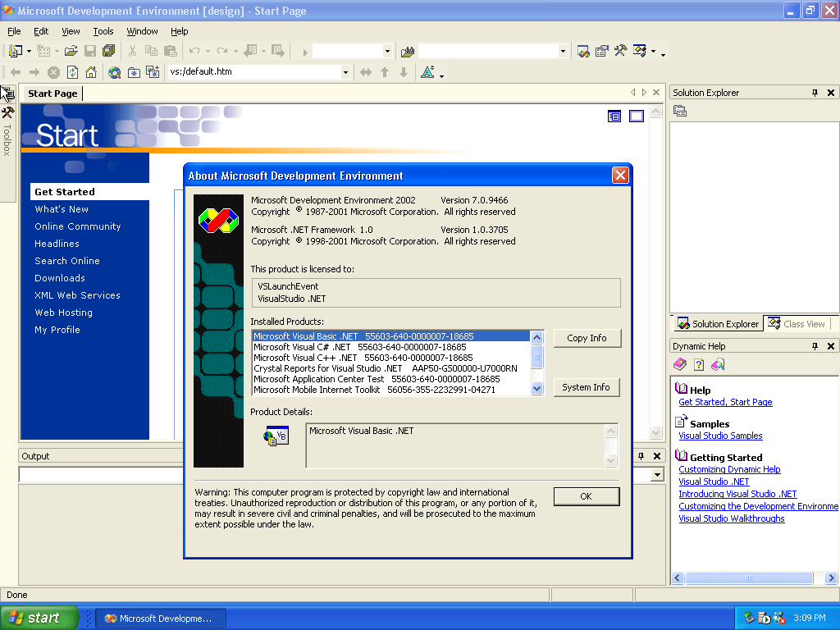Switch to the Class View tab
The width and height of the screenshot is (840, 630).
(797, 323)
